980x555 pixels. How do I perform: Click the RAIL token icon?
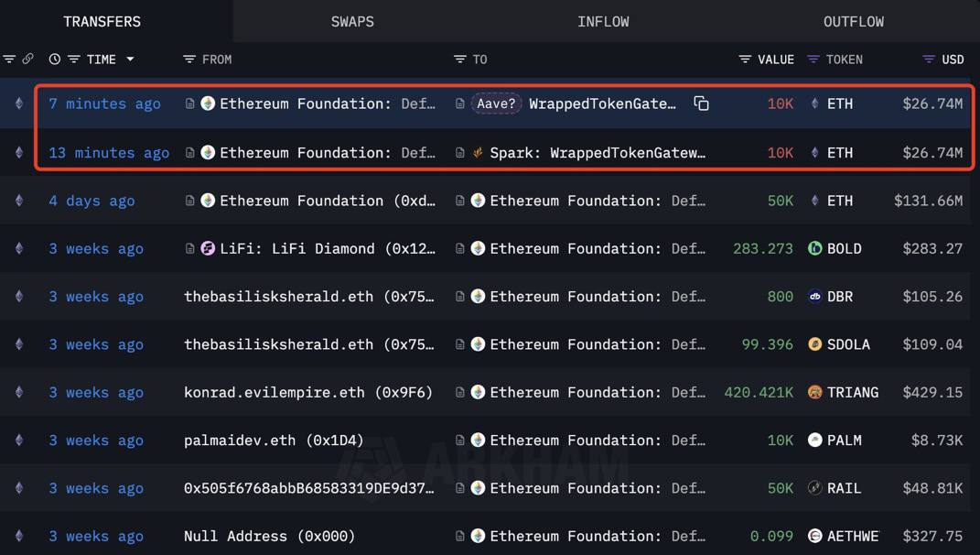pyautogui.click(x=815, y=488)
